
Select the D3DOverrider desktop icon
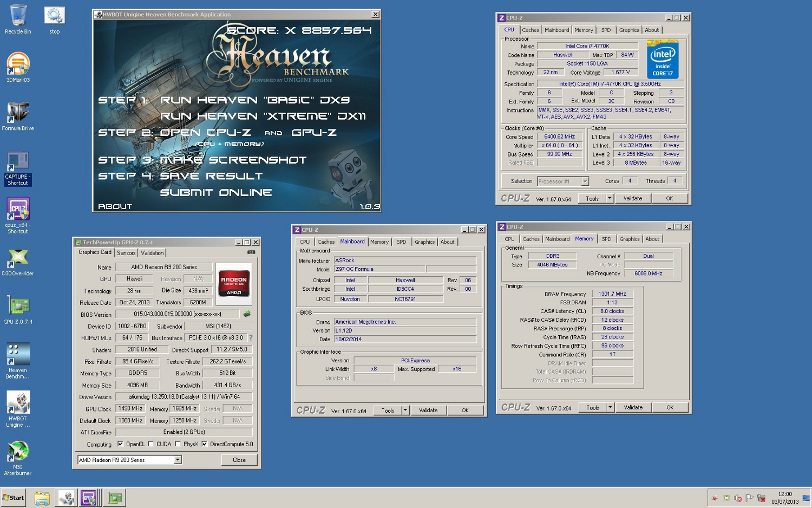(x=18, y=262)
